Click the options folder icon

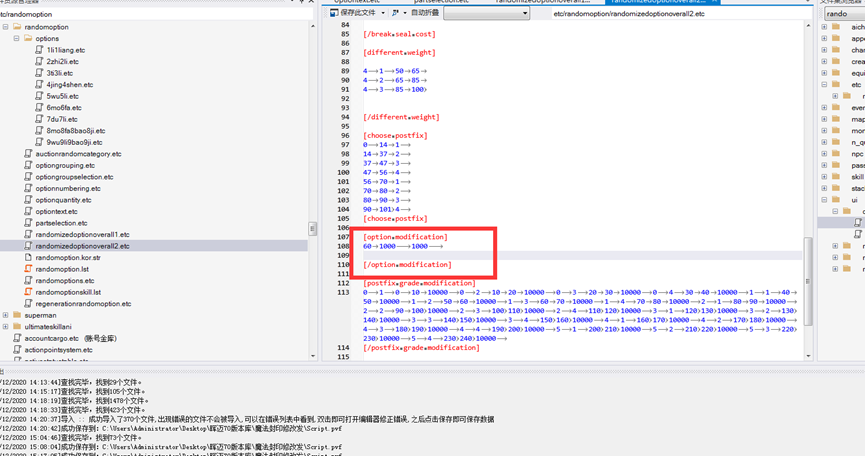pos(28,38)
